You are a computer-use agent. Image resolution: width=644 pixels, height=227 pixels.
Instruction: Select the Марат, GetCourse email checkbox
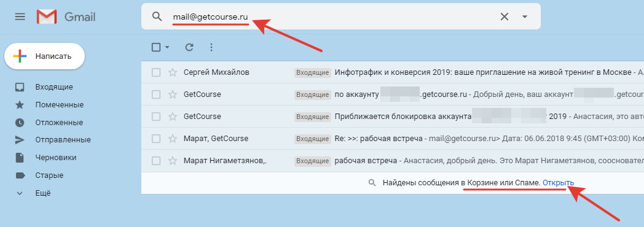156,139
